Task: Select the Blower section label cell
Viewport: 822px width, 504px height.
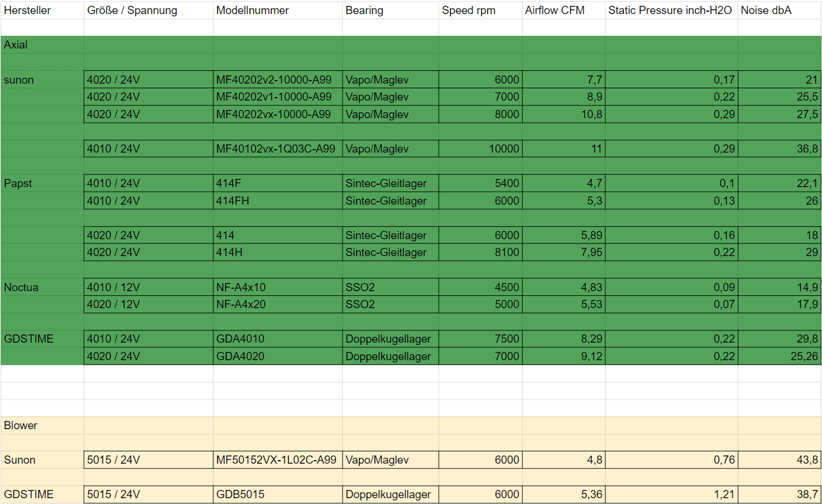Action: [x=42, y=426]
